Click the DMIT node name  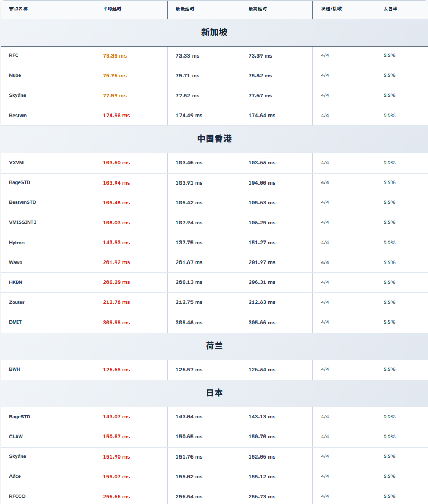(x=16, y=322)
